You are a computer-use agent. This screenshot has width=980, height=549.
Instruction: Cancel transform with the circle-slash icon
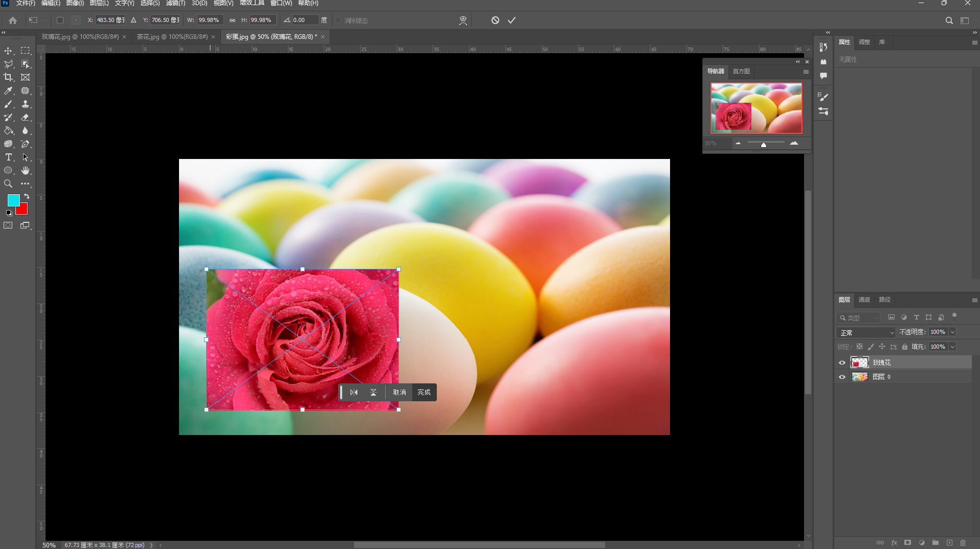point(495,20)
